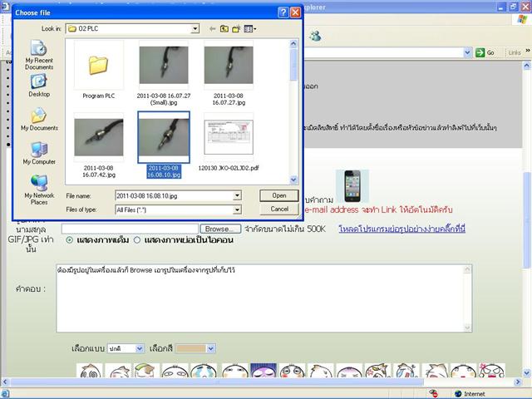Click the Cancel button in the dialog
Image resolution: width=532 pixels, height=399 pixels.
point(279,209)
